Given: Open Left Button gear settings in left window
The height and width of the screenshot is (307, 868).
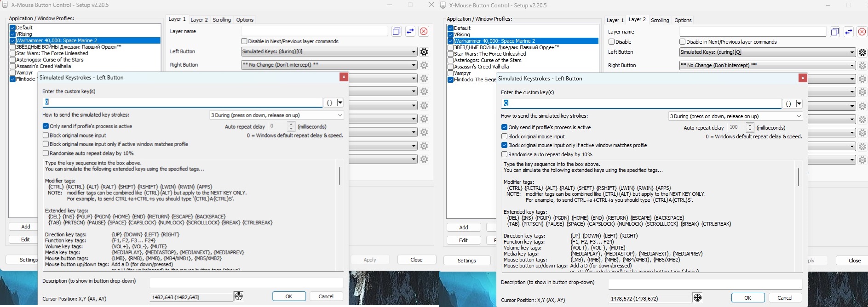Looking at the screenshot, I should pos(424,52).
